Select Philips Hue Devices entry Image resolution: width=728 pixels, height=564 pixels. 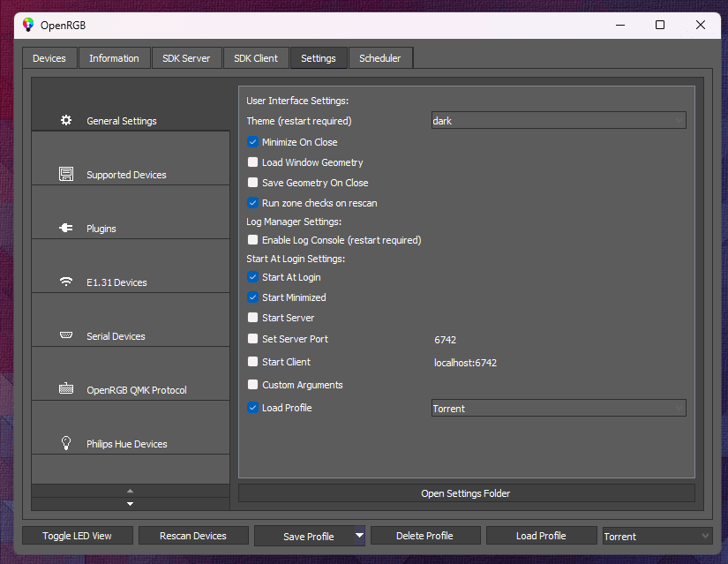coord(131,428)
